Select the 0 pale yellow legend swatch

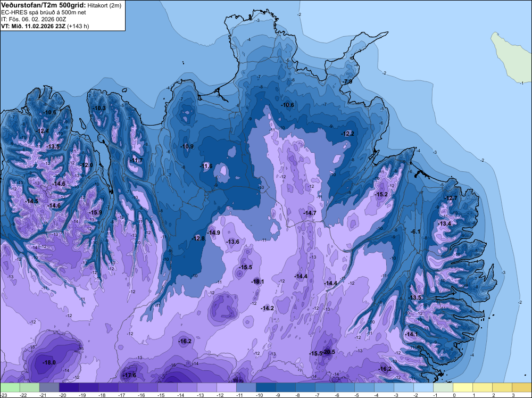(462, 387)
